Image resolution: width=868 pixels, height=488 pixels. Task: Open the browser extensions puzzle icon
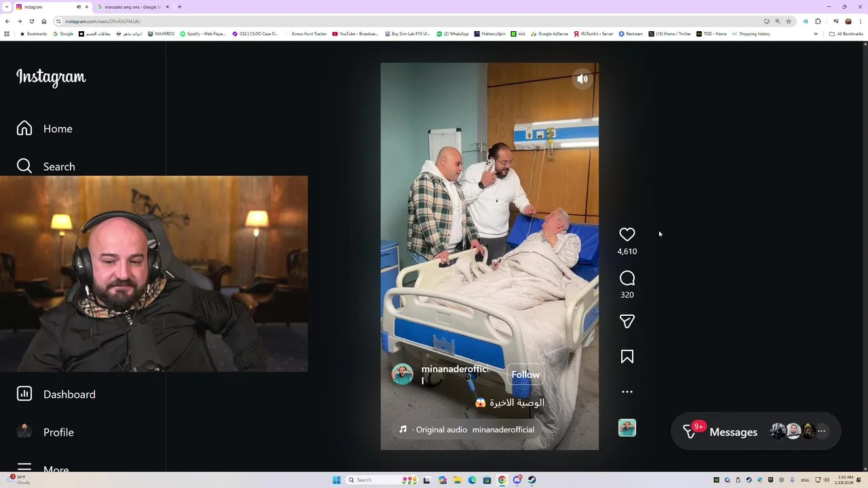pyautogui.click(x=818, y=21)
